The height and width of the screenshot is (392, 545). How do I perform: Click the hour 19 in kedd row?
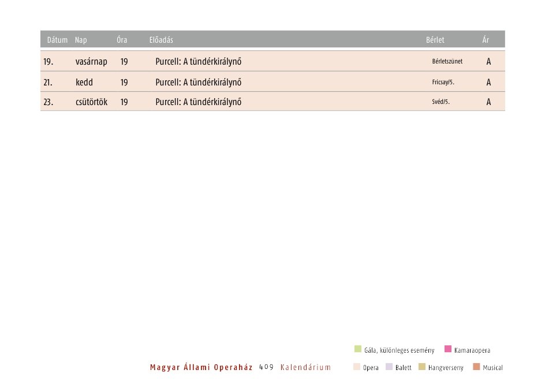(124, 83)
